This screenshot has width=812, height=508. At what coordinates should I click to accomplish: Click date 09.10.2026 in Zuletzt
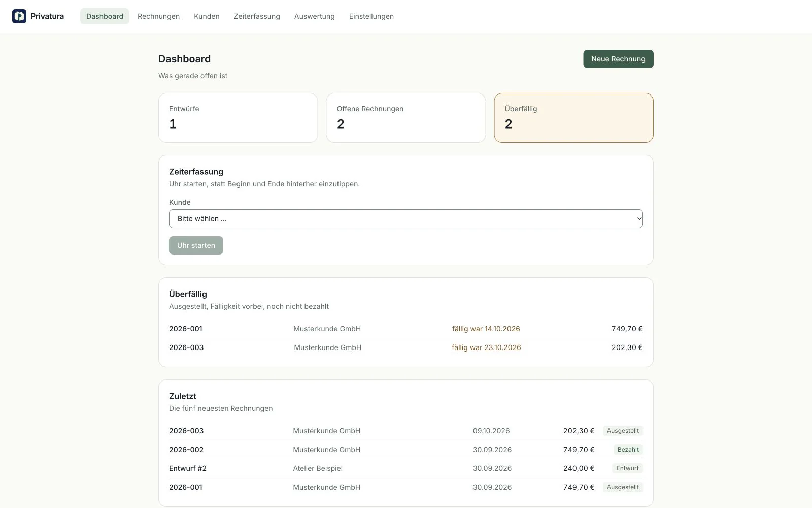click(491, 431)
